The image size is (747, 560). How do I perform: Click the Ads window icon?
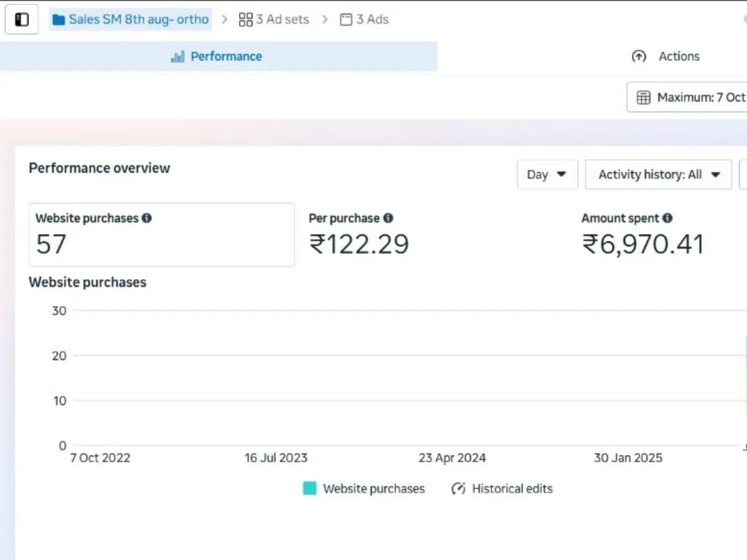click(345, 20)
